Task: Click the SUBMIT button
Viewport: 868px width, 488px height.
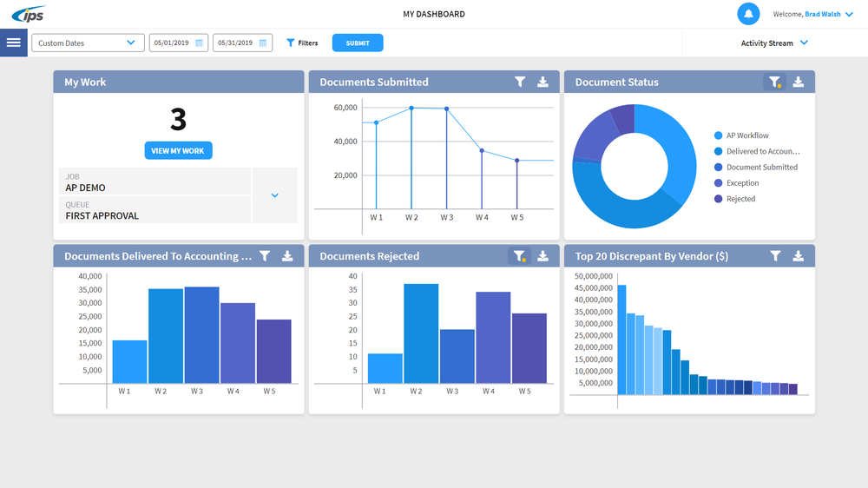Action: [x=358, y=43]
